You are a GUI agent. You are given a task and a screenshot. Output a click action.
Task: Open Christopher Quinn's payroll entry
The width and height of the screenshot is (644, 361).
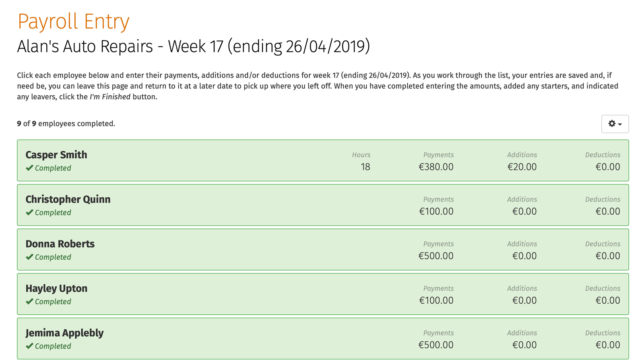(323, 205)
